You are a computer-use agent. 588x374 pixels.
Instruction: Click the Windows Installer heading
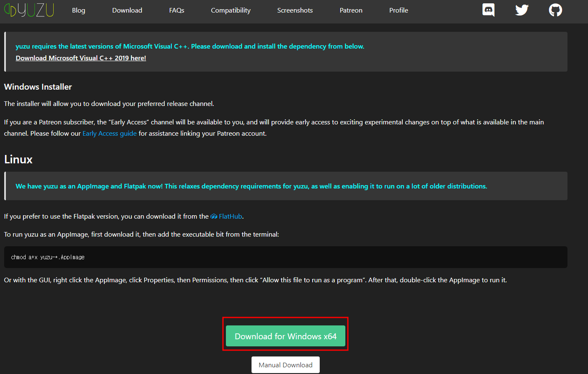coord(38,87)
